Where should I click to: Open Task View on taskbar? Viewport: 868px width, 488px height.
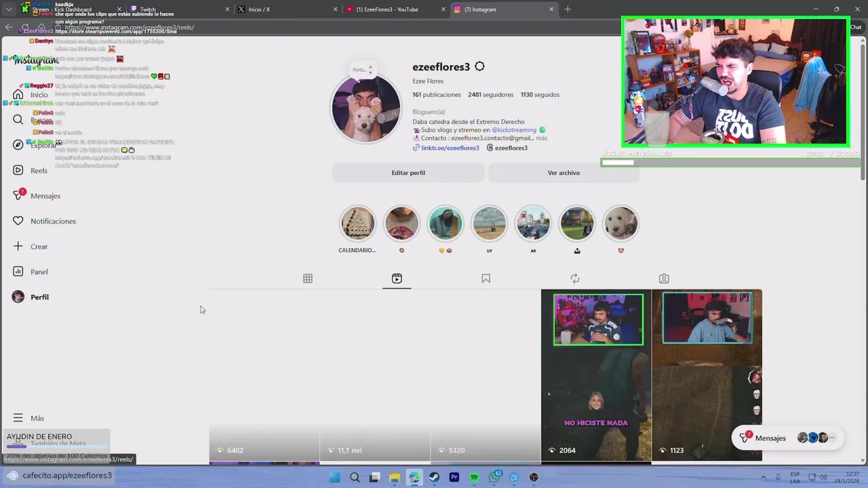point(374,477)
